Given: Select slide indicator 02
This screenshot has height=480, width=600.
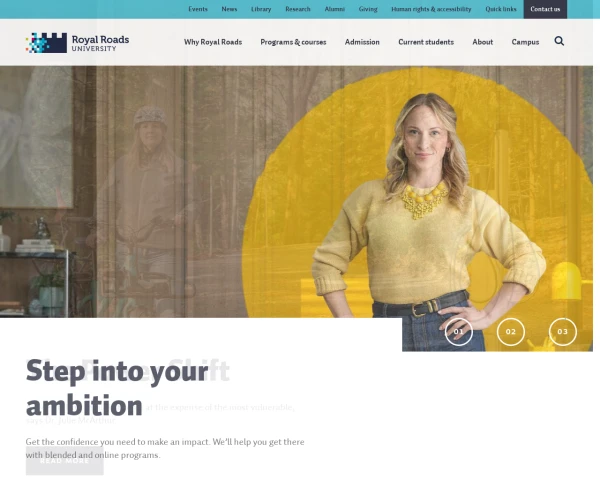Looking at the screenshot, I should coord(510,331).
